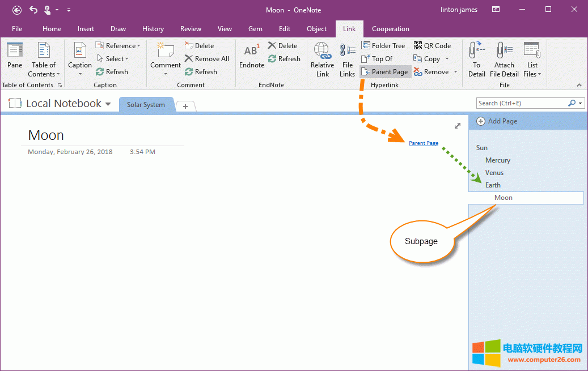The height and width of the screenshot is (371, 588).
Task: Collapse the ribbon with the chevron
Action: pos(579,85)
